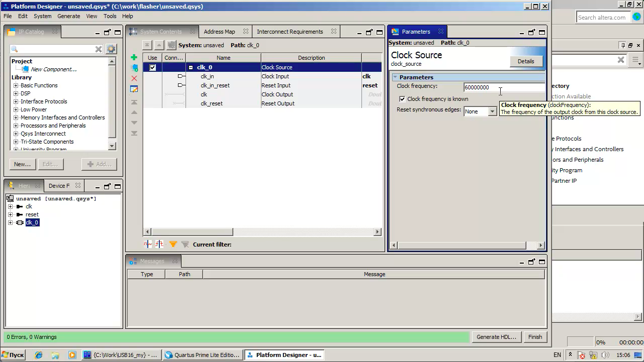The image size is (644, 362).
Task: Toggle the Use checkbox for clk_0
Action: [153, 67]
